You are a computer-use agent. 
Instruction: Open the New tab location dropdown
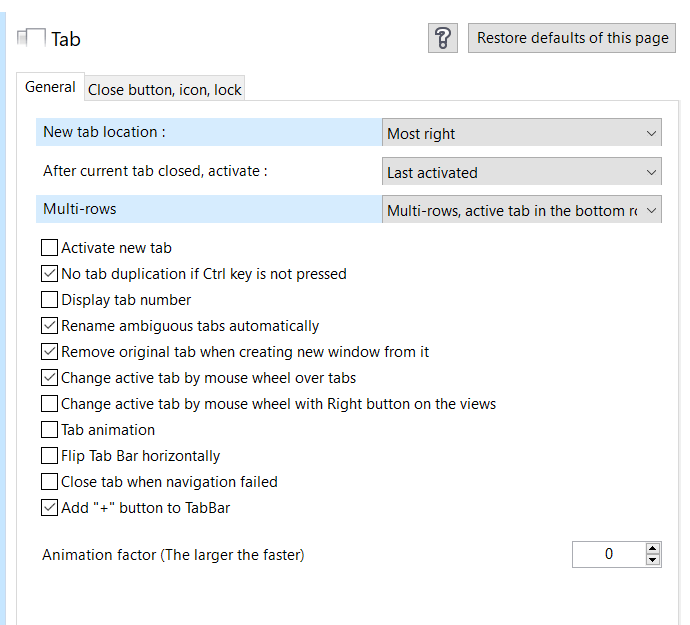coord(521,132)
